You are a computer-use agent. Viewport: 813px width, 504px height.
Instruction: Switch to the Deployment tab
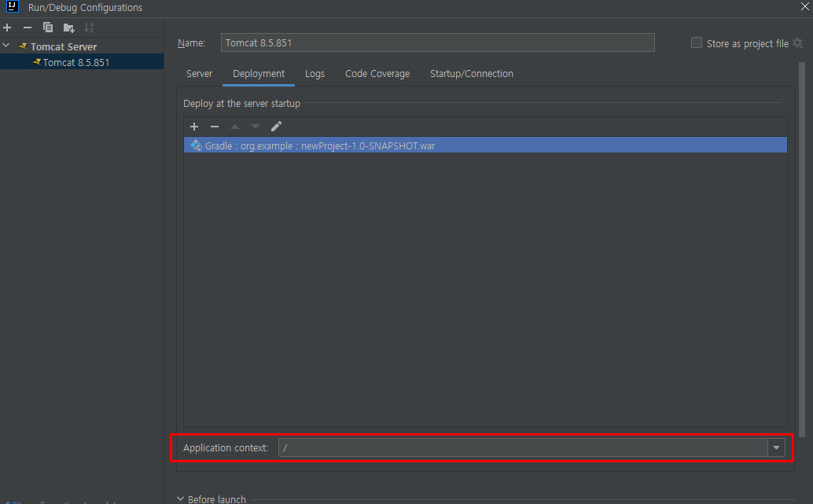pyautogui.click(x=259, y=74)
